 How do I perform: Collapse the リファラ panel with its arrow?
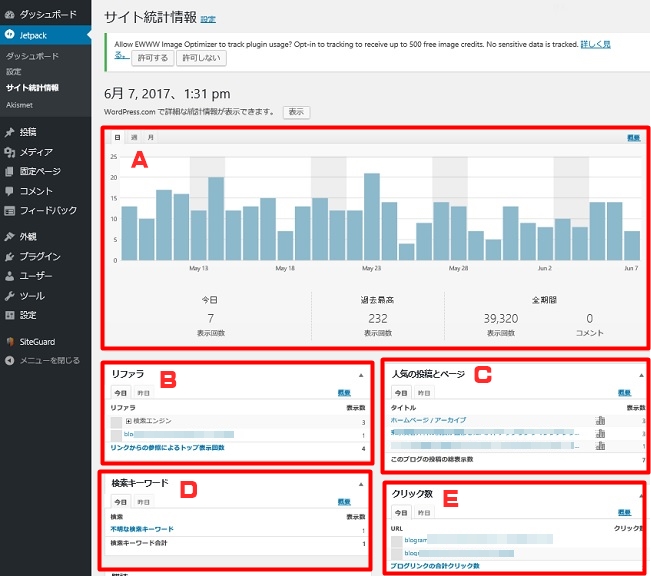[x=361, y=375]
